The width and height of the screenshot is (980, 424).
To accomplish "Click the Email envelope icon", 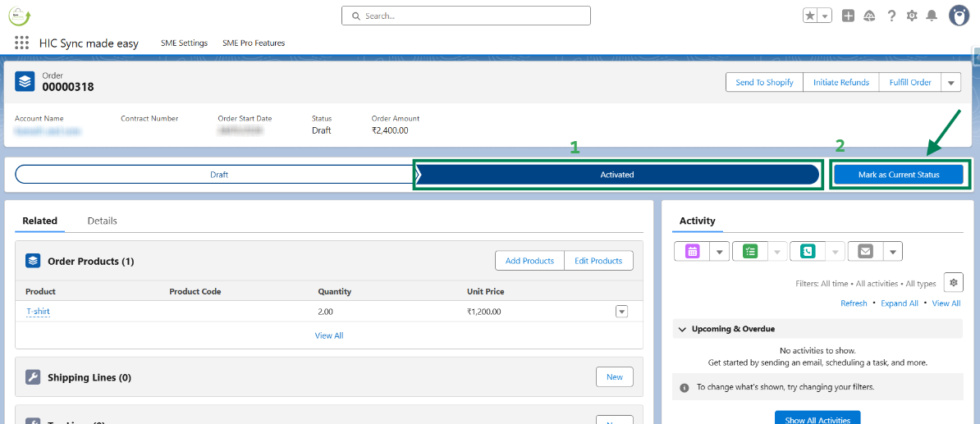I will [x=866, y=251].
